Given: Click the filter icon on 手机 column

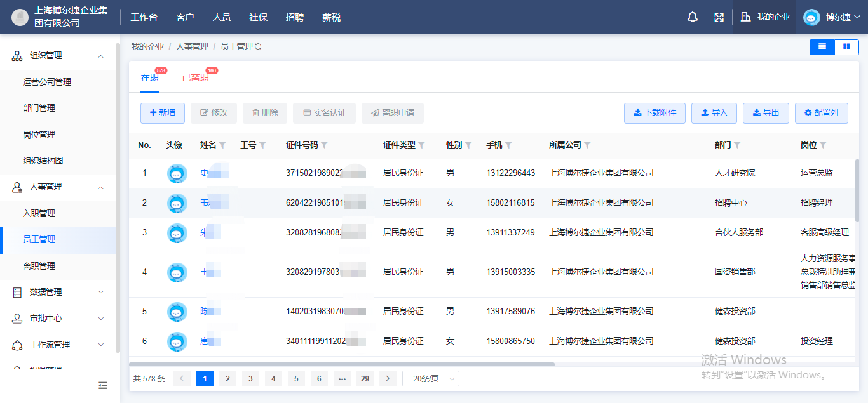Looking at the screenshot, I should [x=508, y=145].
